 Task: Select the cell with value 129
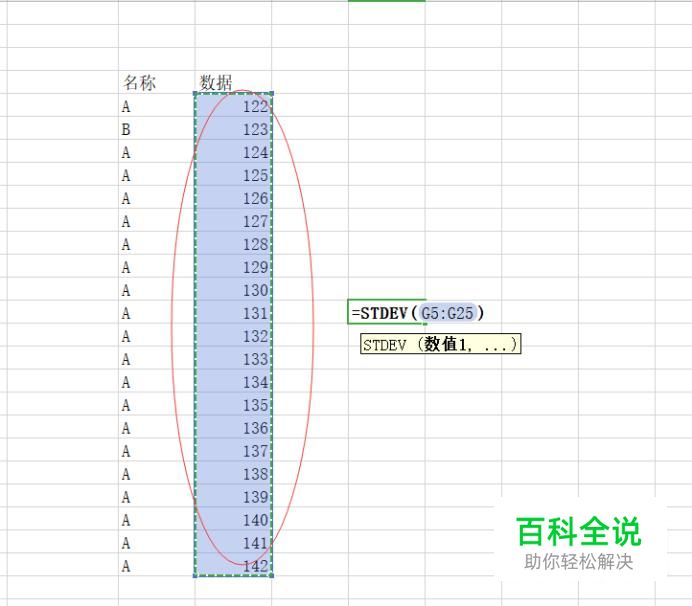coord(233,267)
